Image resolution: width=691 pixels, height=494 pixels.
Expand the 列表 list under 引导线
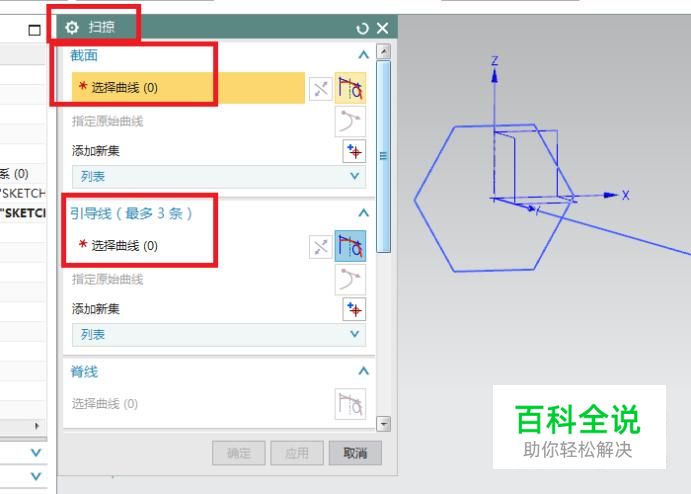219,335
